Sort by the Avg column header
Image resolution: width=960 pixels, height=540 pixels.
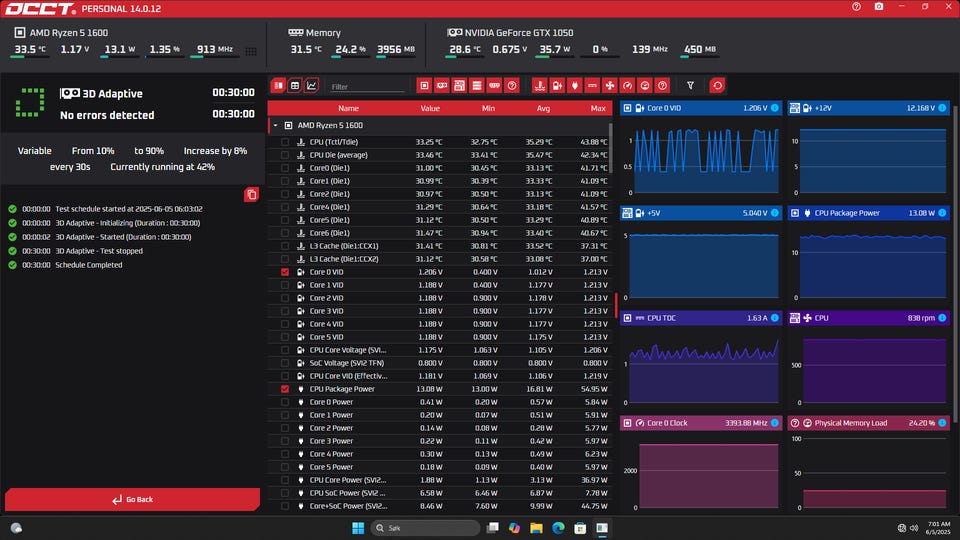click(x=543, y=108)
